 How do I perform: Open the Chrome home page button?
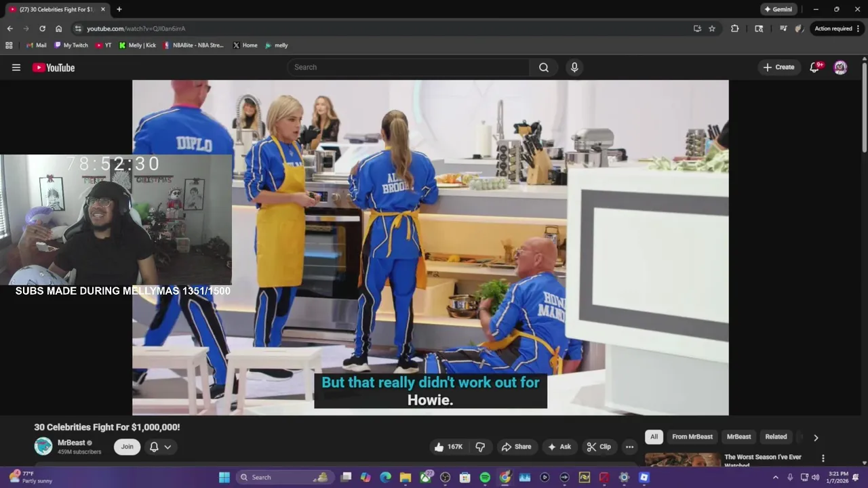pyautogui.click(x=58, y=28)
